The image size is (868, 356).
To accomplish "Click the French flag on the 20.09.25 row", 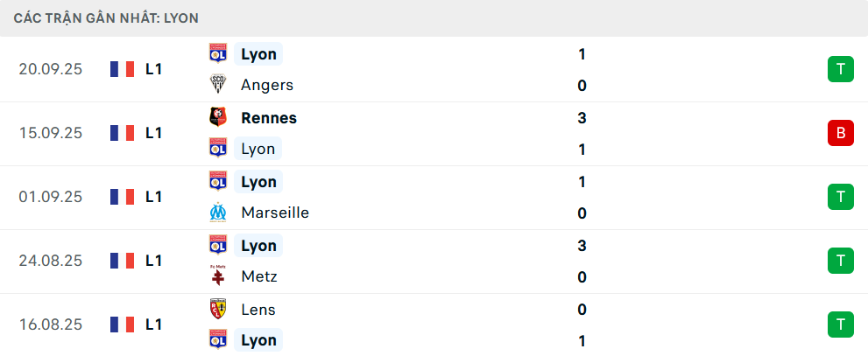I will (x=122, y=69).
